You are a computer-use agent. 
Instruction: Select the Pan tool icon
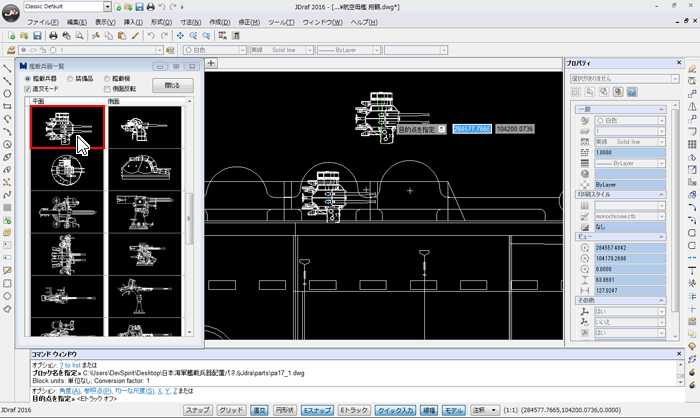(x=180, y=36)
